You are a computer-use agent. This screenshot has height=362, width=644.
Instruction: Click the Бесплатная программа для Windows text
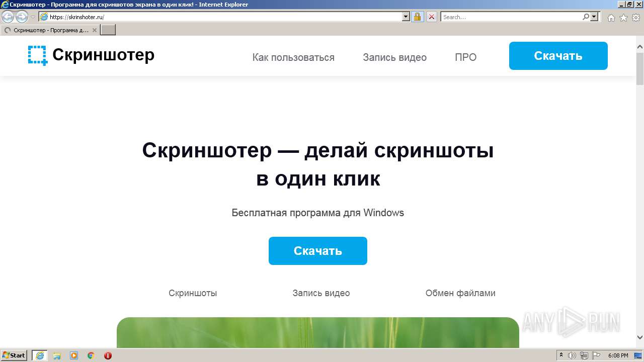[318, 213]
